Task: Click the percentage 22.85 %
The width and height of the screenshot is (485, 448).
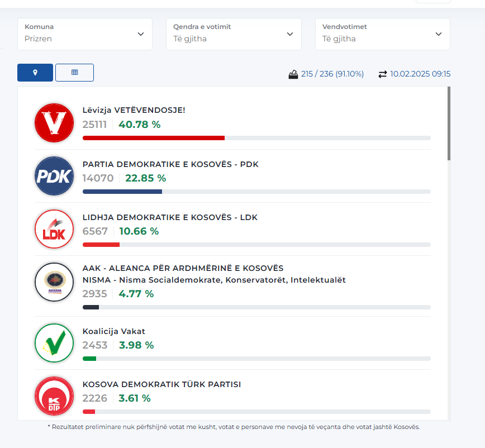Action: click(146, 178)
